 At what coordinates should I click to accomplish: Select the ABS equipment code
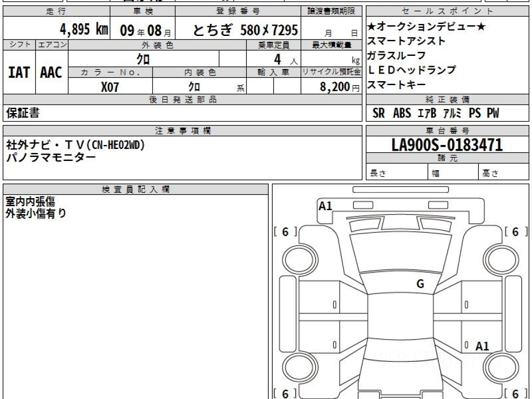coord(402,113)
